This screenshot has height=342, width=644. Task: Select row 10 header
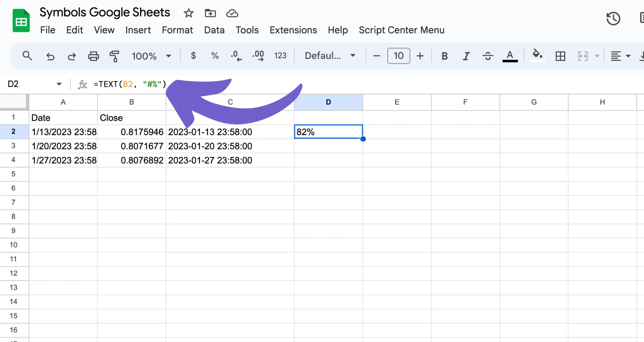pyautogui.click(x=13, y=245)
